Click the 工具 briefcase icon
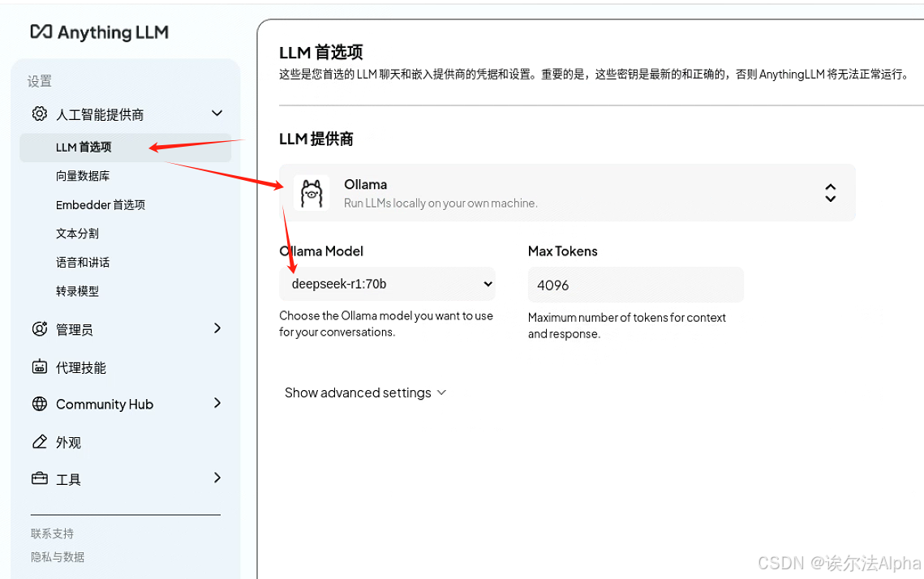The height and width of the screenshot is (579, 924). coord(40,478)
